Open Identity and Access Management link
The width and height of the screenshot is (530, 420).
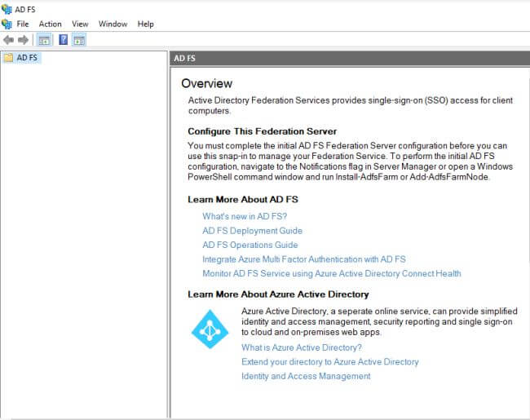coord(306,376)
